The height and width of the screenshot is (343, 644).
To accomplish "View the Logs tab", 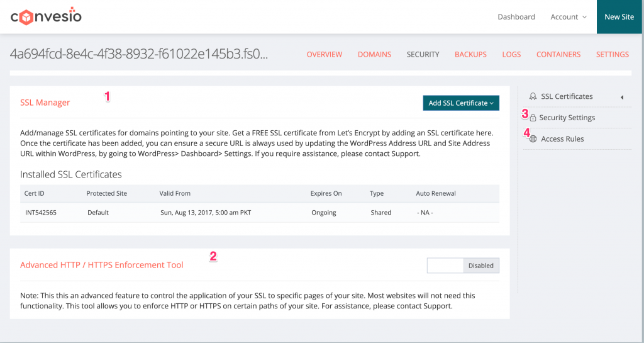I will click(x=511, y=54).
